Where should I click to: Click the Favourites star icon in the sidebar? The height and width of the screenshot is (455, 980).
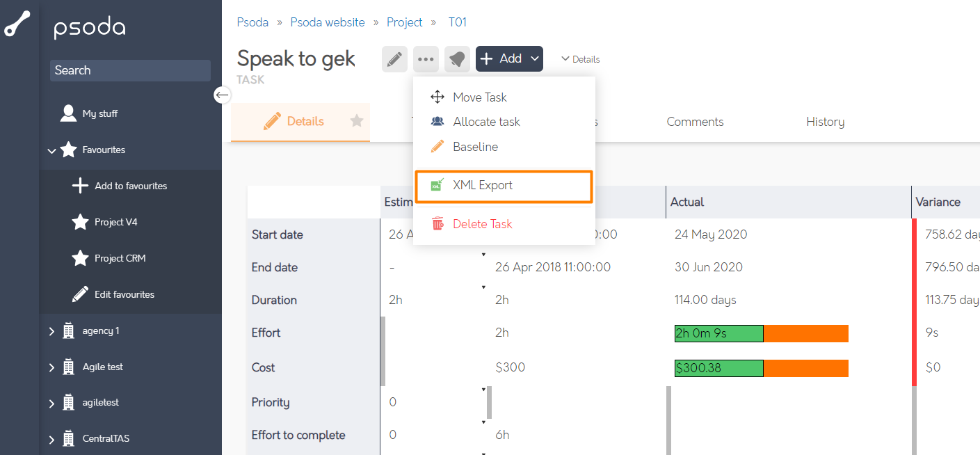coord(68,150)
